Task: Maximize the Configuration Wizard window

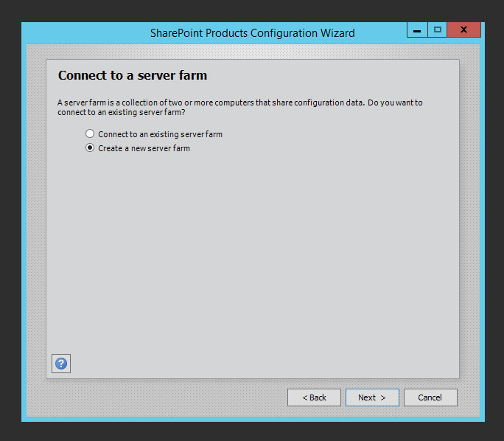Action: pos(438,29)
